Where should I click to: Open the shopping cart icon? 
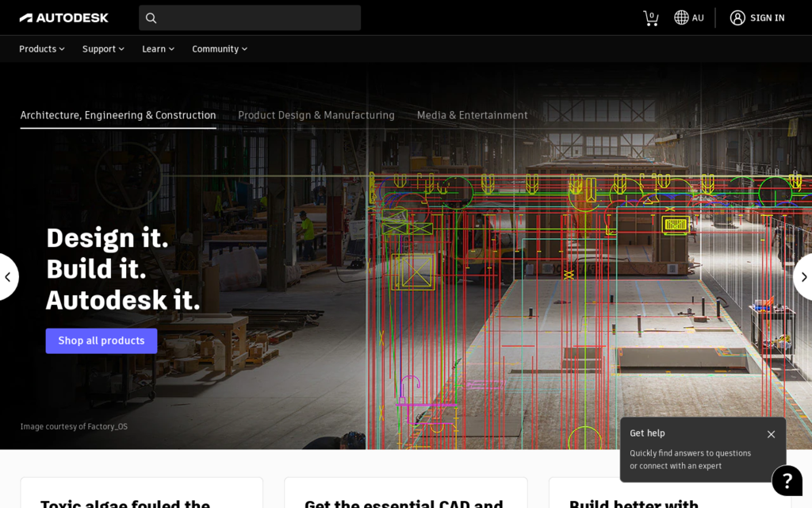click(x=650, y=18)
